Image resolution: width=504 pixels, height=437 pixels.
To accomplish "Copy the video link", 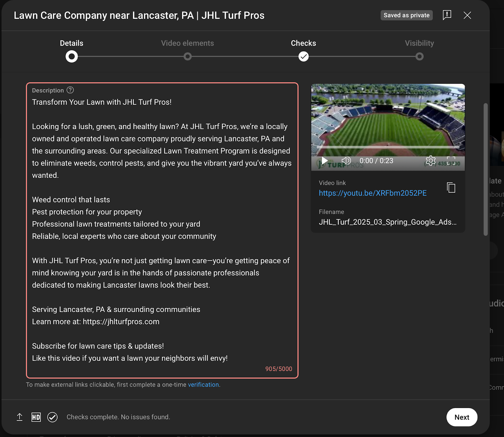I will [x=451, y=188].
